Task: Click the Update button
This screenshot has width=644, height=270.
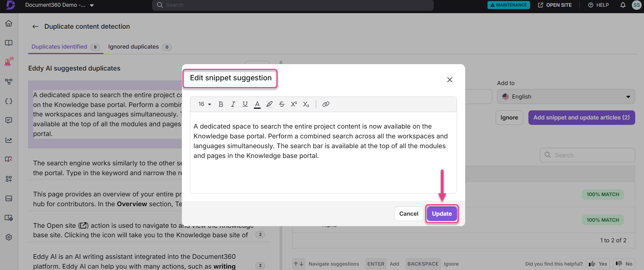Action: click(x=442, y=214)
